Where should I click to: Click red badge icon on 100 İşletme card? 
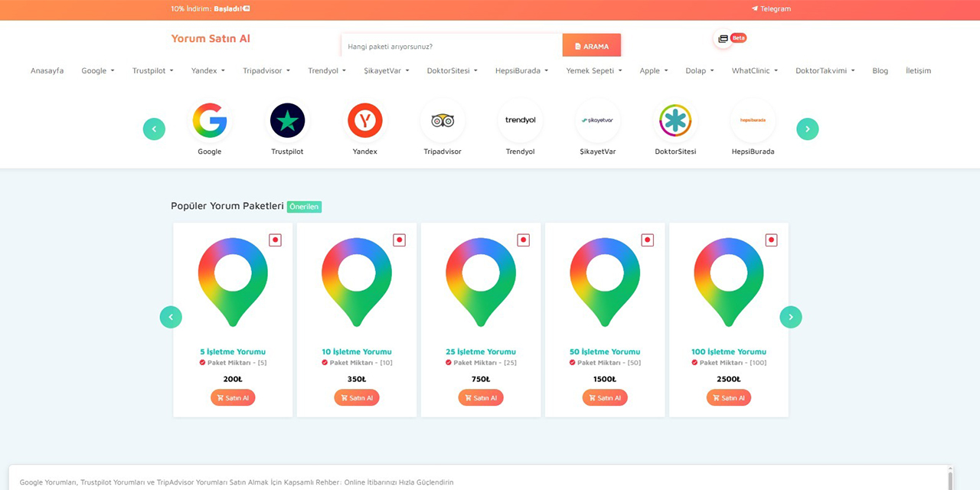(x=772, y=240)
